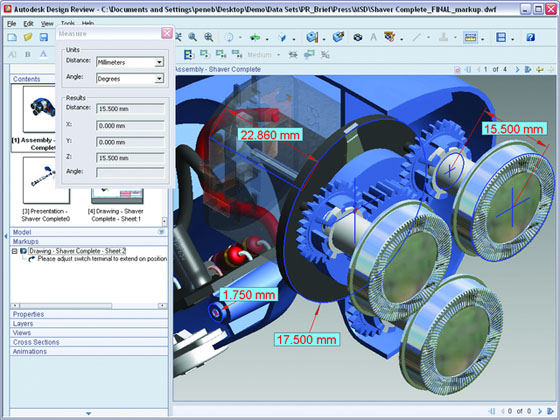Collapse the Drawing - Shaver Complete tree node
560x420 pixels.
(x=14, y=251)
